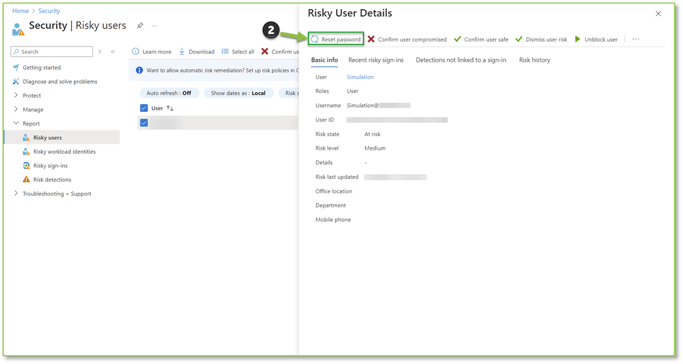Pin the Security Risky users page
The width and height of the screenshot is (683, 364).
(x=140, y=26)
